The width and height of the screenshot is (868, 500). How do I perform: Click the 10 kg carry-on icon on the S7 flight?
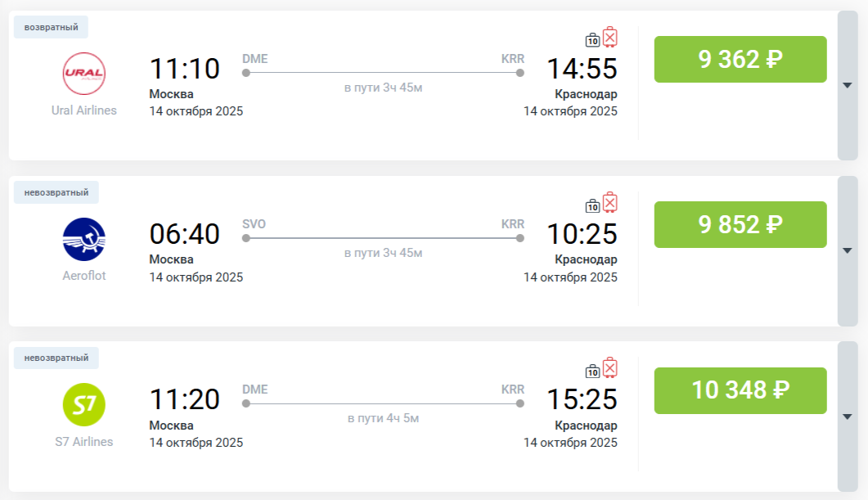click(x=593, y=371)
